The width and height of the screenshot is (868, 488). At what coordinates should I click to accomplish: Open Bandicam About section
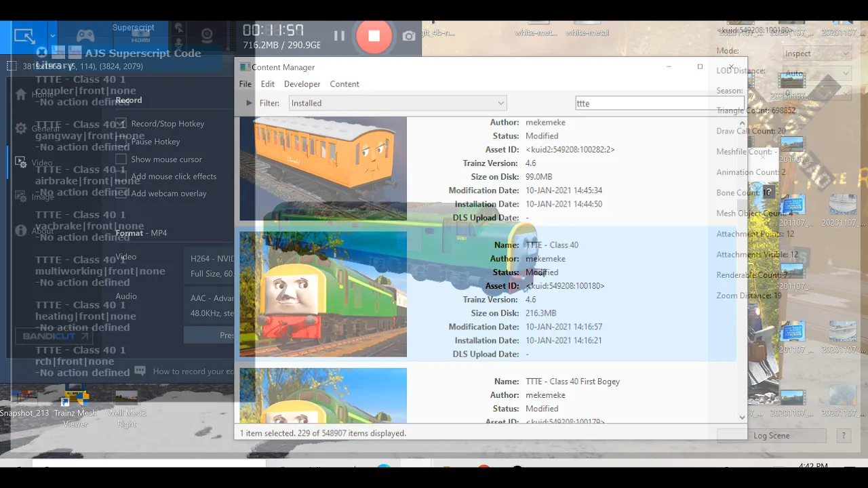[x=34, y=231]
